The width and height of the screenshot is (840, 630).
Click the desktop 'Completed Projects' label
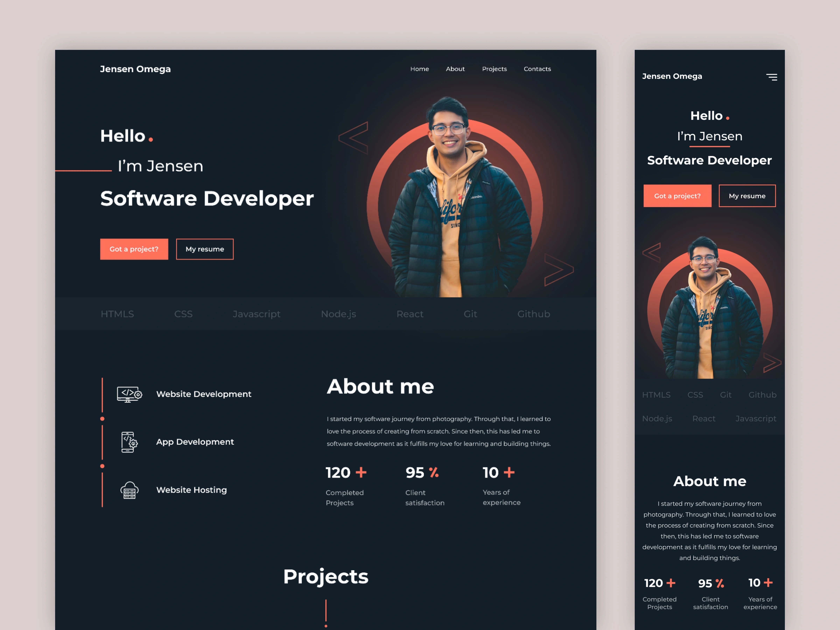[x=344, y=498]
